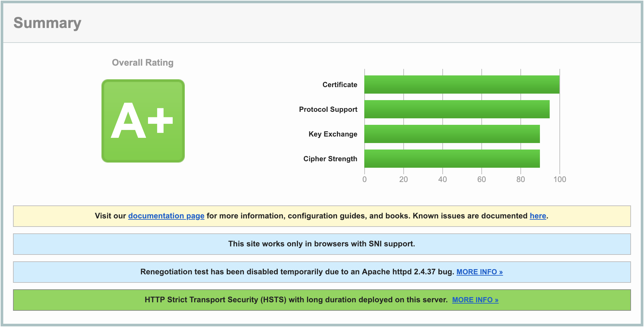Click the Cipher Strength score bar
Screen dimensions: 644x327
pyautogui.click(x=452, y=159)
